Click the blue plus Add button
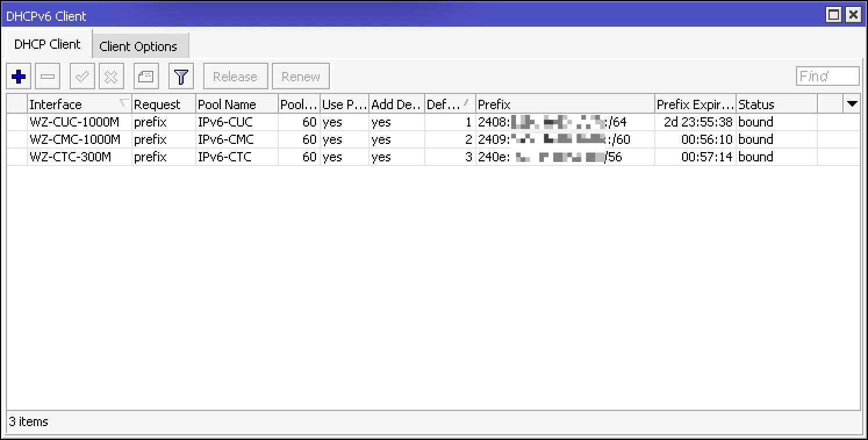868x440 pixels. (x=19, y=76)
